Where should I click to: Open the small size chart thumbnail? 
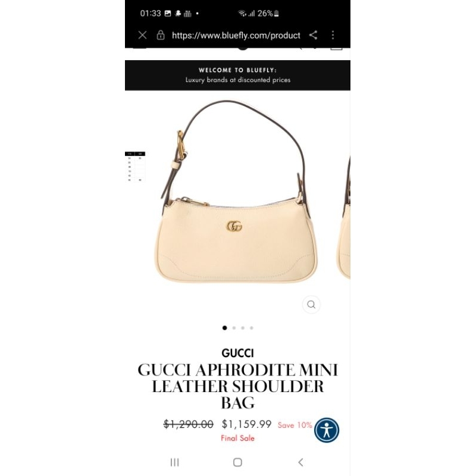(135, 167)
